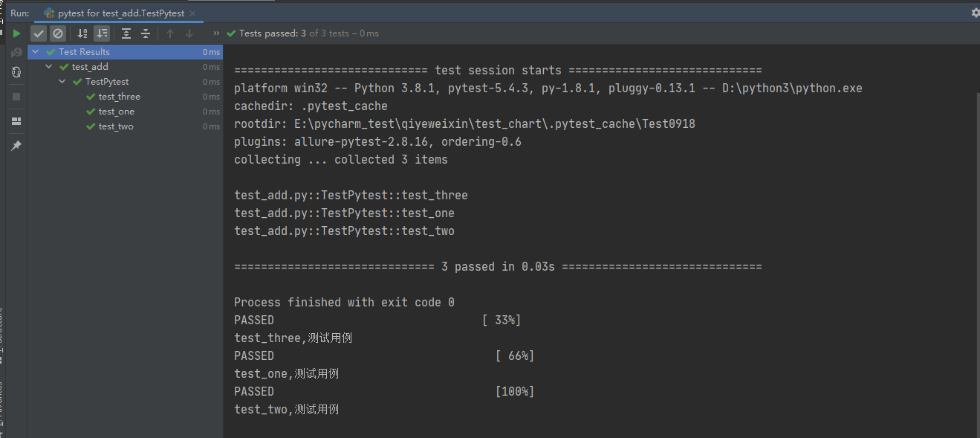
Task: Collapse the TestPytest class node
Action: [x=62, y=82]
